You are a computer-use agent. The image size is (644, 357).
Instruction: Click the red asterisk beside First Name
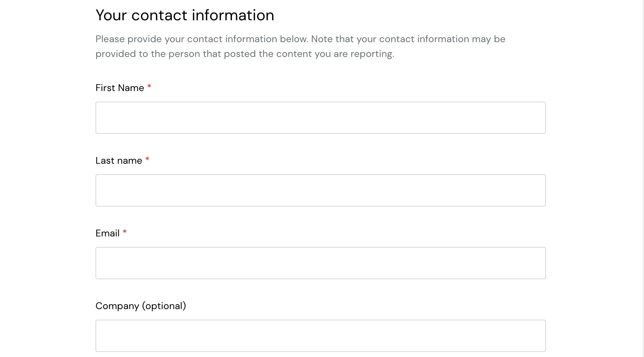(149, 87)
